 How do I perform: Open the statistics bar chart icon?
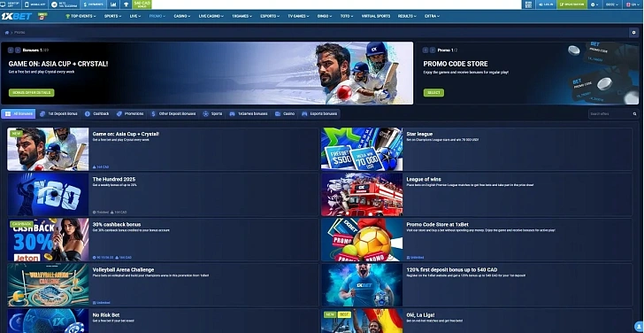[x=113, y=4]
